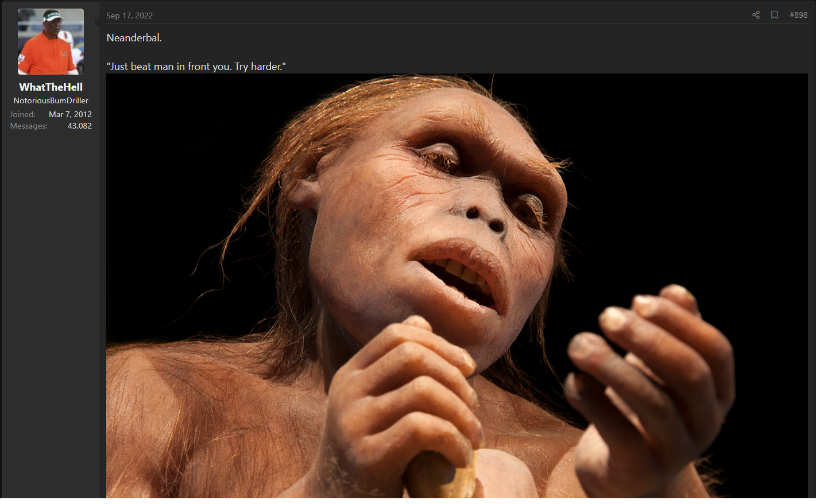Click the "Neanderbal." post text
Image resolution: width=816 pixels, height=504 pixels.
tap(134, 38)
